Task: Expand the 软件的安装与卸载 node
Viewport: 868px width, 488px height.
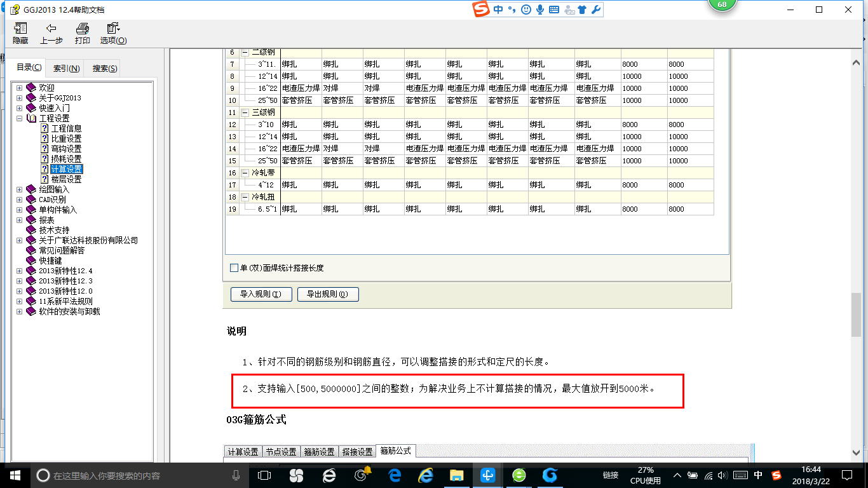Action: point(19,311)
